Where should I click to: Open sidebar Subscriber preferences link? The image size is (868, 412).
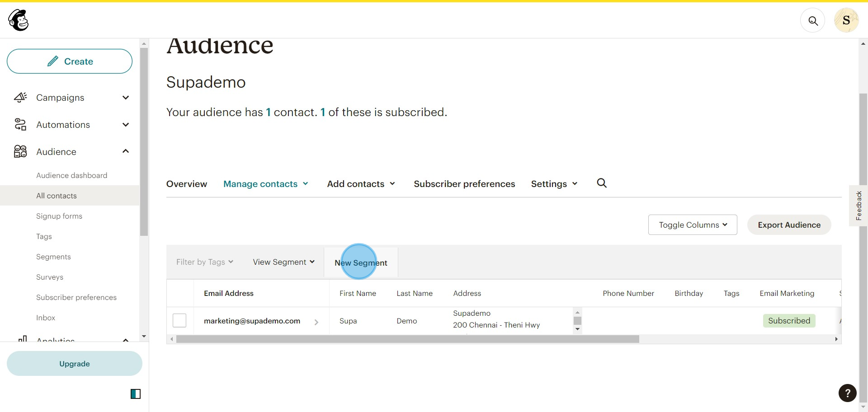[76, 297]
